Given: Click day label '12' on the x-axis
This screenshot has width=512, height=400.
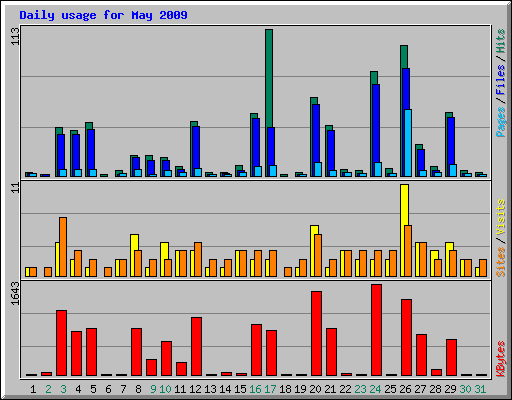Looking at the screenshot, I should tap(195, 389).
